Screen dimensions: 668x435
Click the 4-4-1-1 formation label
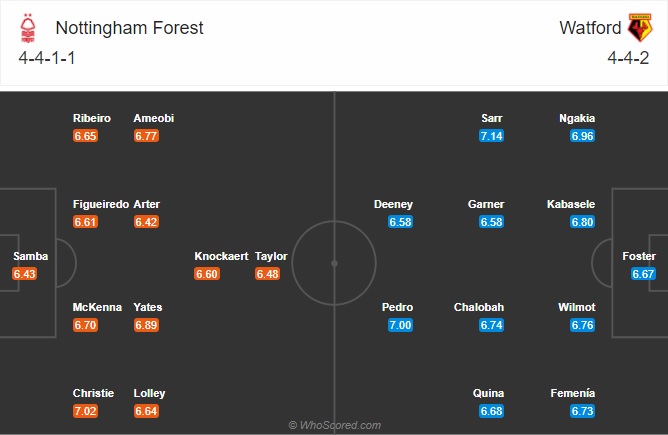click(47, 58)
